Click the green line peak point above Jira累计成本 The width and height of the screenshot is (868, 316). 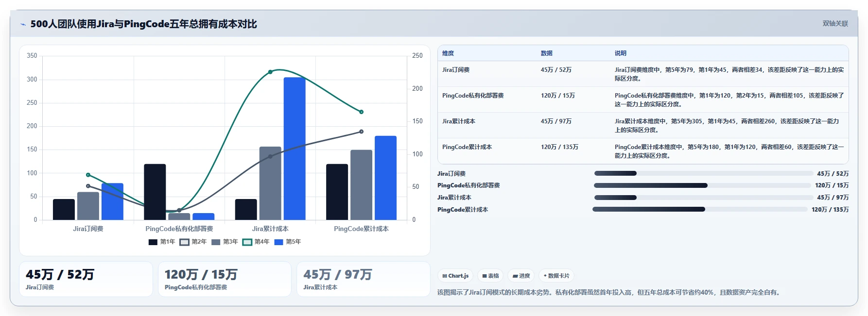[270, 72]
